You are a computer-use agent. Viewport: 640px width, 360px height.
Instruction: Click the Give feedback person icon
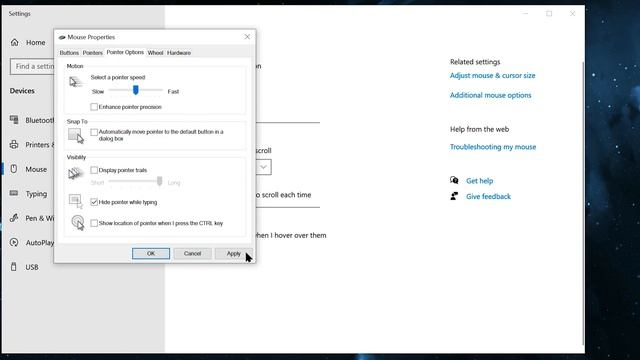pos(454,196)
